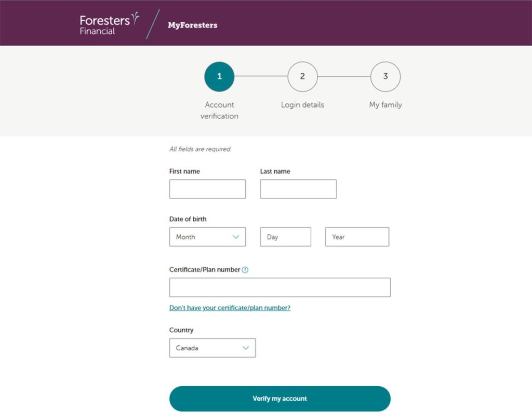Click the MyForesters header label
The width and height of the screenshot is (532, 419).
coord(192,24)
